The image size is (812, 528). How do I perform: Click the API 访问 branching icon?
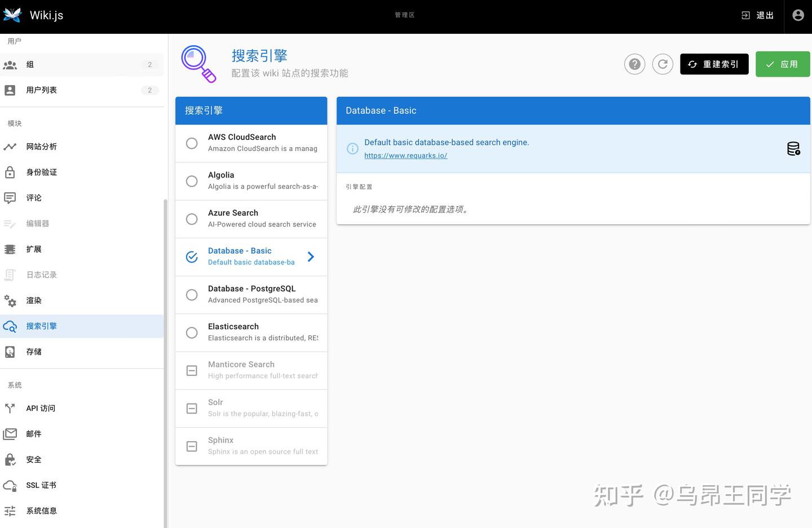click(x=10, y=408)
